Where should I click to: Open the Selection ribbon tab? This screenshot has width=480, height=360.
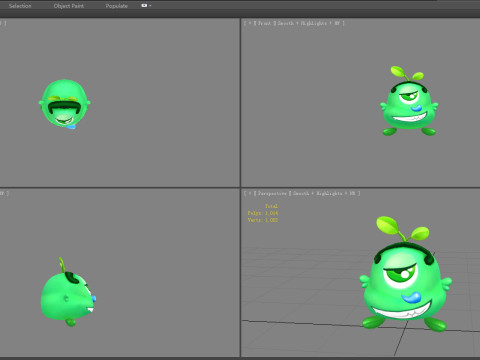click(20, 6)
